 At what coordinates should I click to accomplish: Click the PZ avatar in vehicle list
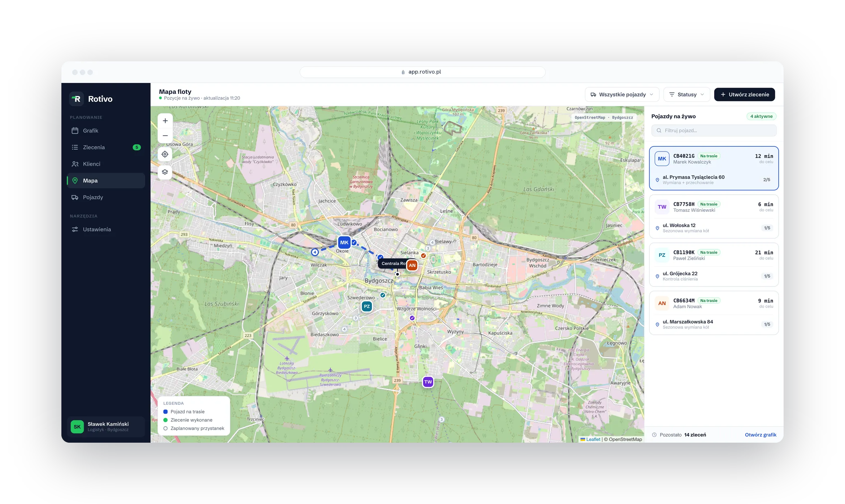coord(662,255)
